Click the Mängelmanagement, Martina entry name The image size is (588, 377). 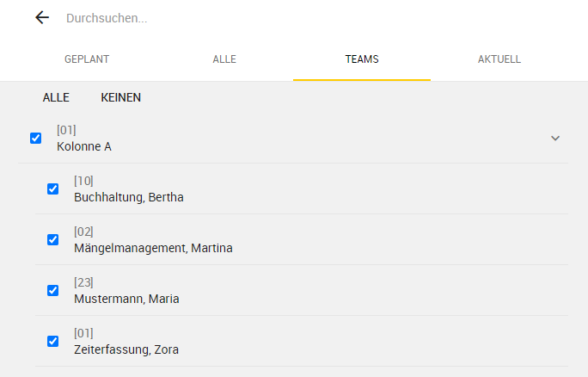(x=153, y=248)
